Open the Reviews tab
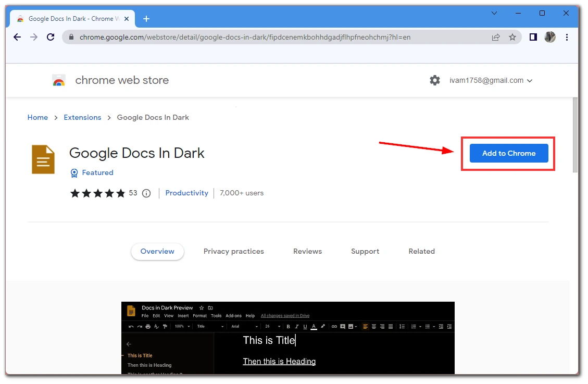The image size is (588, 384). click(x=307, y=251)
